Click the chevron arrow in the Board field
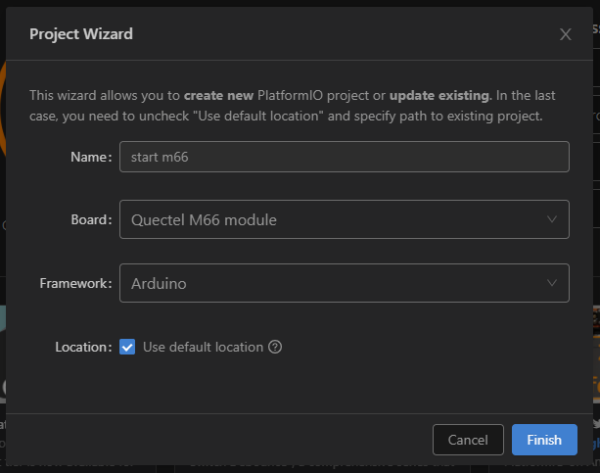 [x=552, y=219]
